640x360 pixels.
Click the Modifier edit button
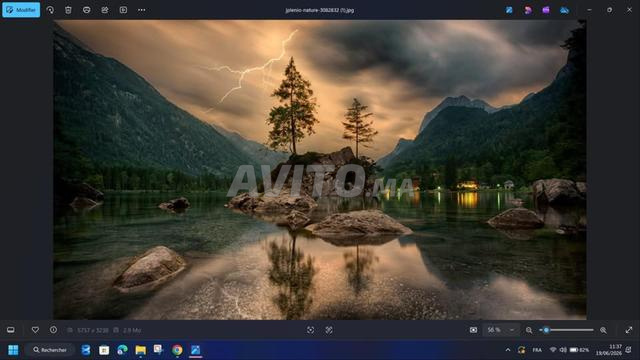coord(21,10)
